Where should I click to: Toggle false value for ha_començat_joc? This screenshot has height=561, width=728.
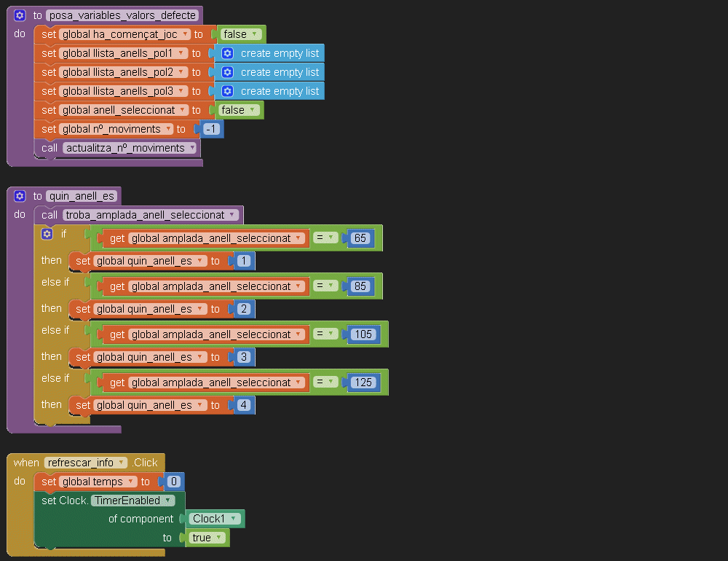tap(241, 34)
